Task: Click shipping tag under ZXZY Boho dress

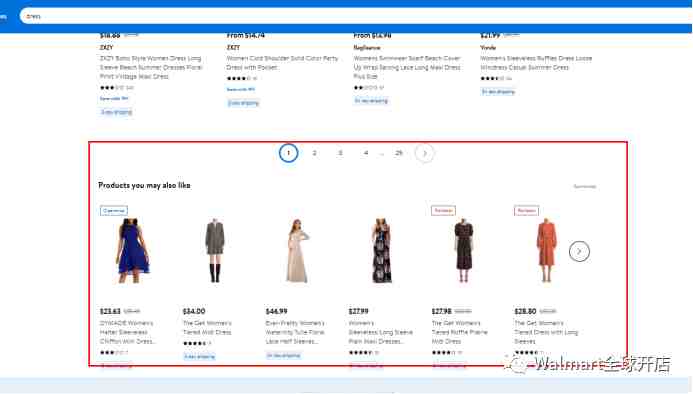Action: [x=116, y=112]
